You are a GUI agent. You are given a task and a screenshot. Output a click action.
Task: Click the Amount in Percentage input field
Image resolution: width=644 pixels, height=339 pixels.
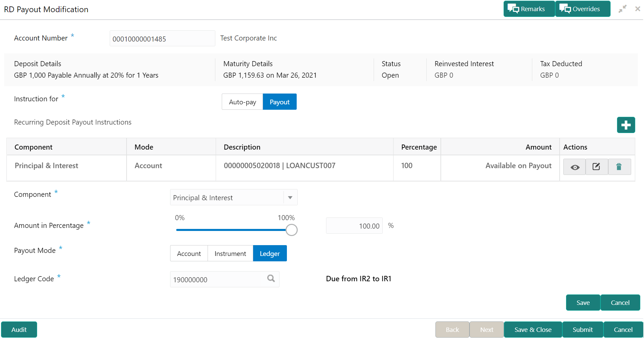click(x=354, y=226)
